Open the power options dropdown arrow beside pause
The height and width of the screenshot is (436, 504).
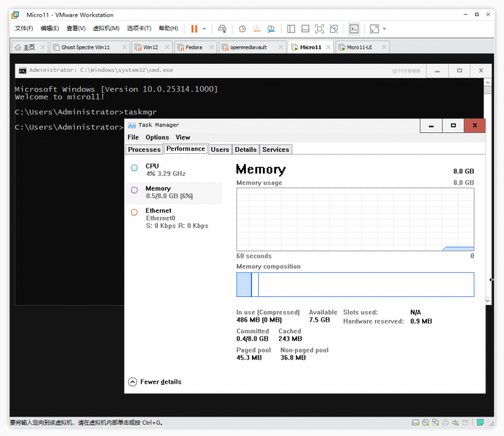pos(204,29)
